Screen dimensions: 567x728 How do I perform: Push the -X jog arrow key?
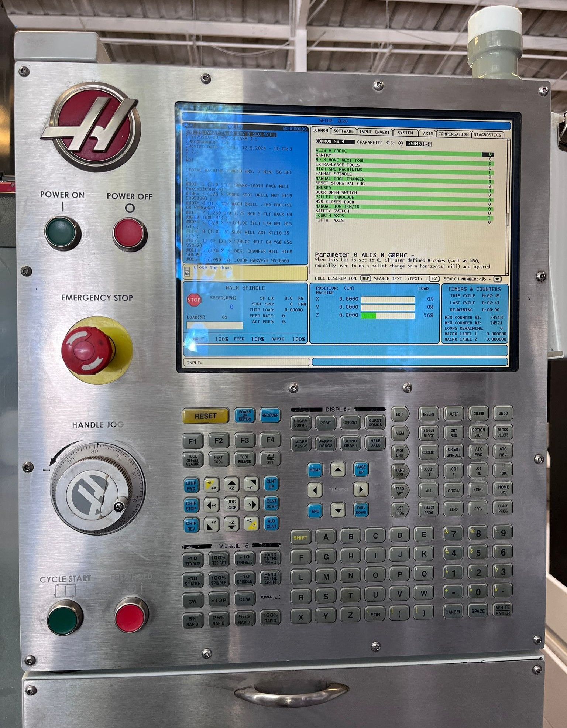(x=251, y=505)
